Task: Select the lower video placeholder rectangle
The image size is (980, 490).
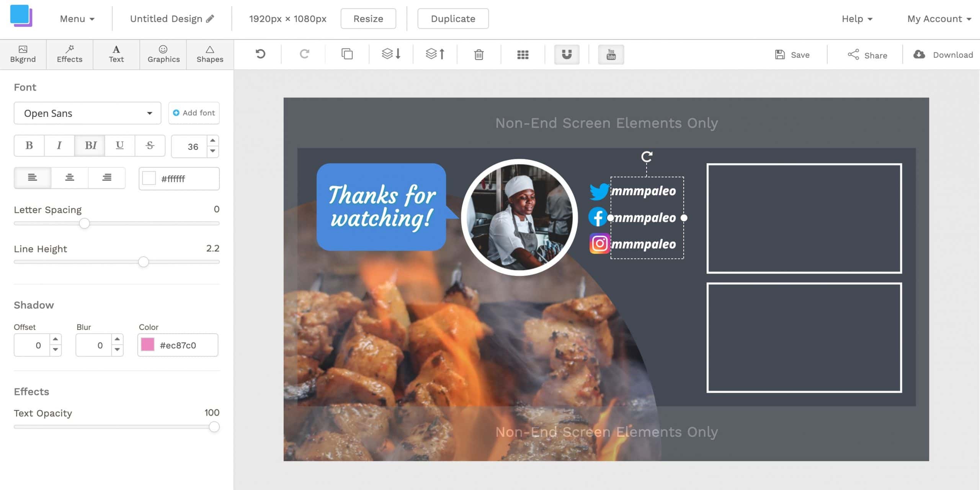Action: pos(804,338)
